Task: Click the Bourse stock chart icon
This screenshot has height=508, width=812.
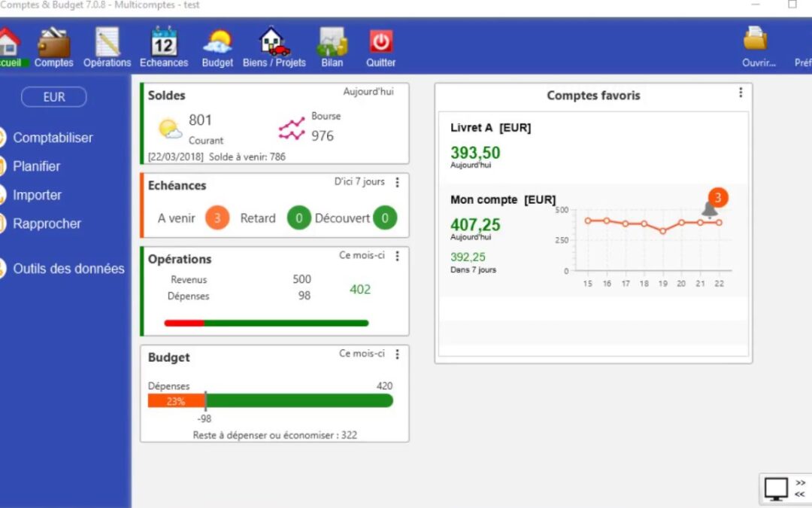Action: (x=292, y=129)
